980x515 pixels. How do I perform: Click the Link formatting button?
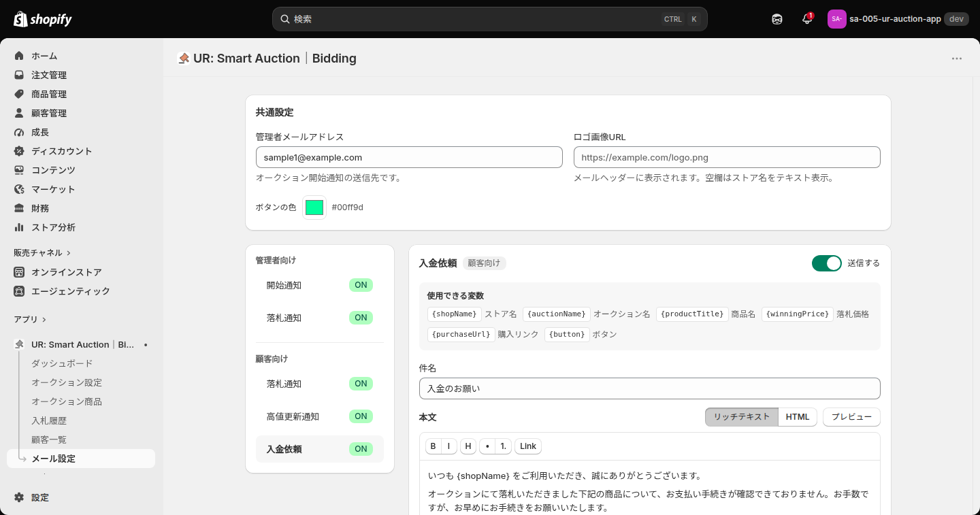(x=528, y=446)
